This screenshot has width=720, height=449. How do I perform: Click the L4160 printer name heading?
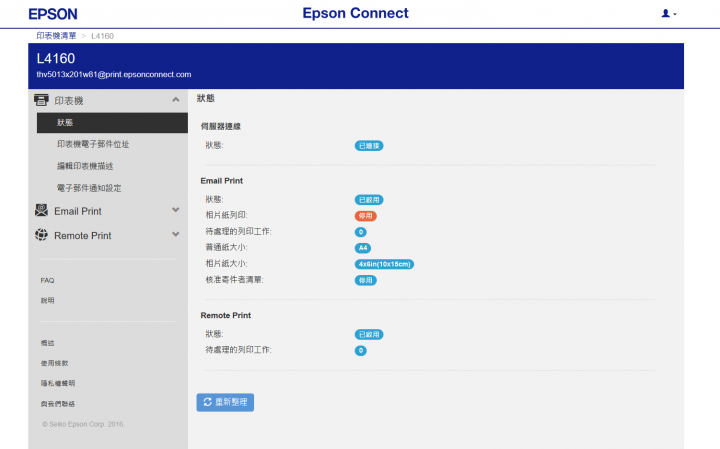[56, 58]
